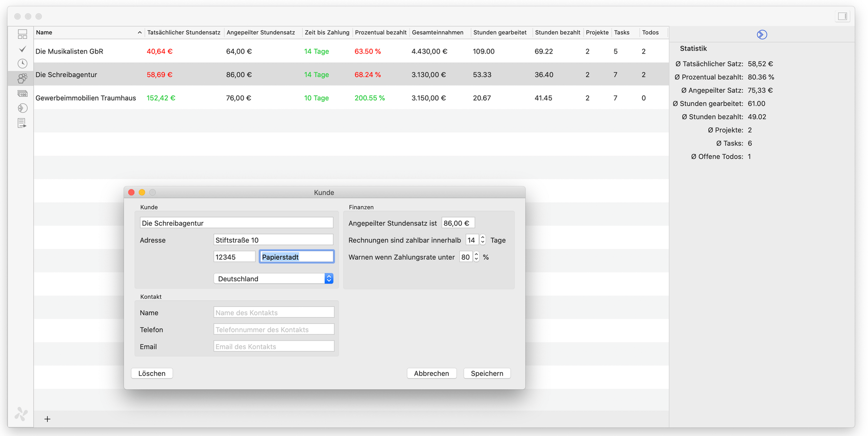
Task: Open the export document sidebar icon
Action: click(x=22, y=123)
